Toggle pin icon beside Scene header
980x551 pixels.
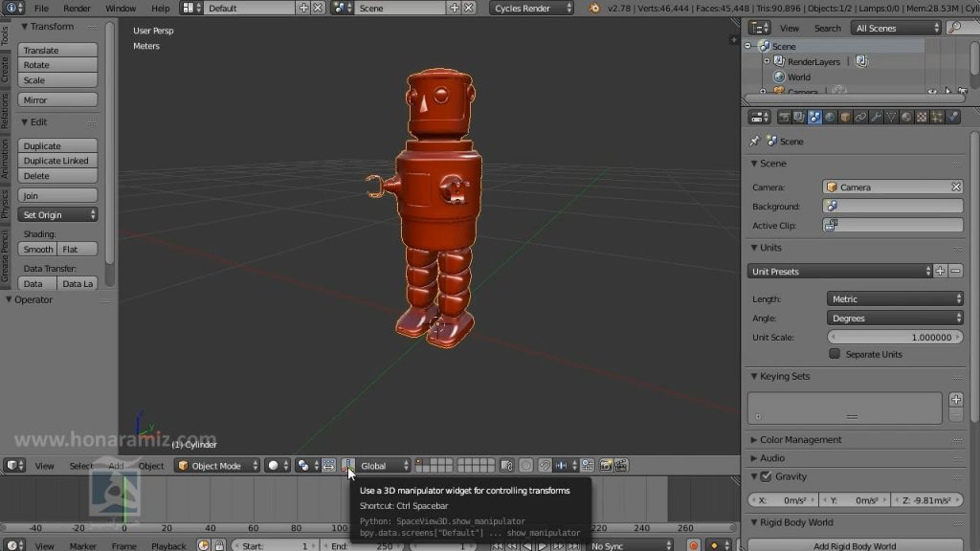[x=754, y=142]
